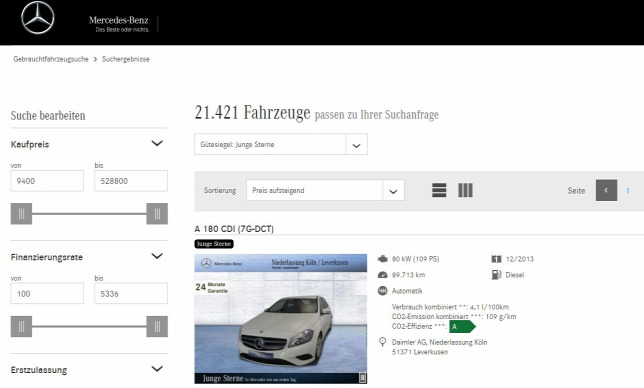Switch to list view layout icon
Viewport: 644px width, 388px height.
[439, 190]
